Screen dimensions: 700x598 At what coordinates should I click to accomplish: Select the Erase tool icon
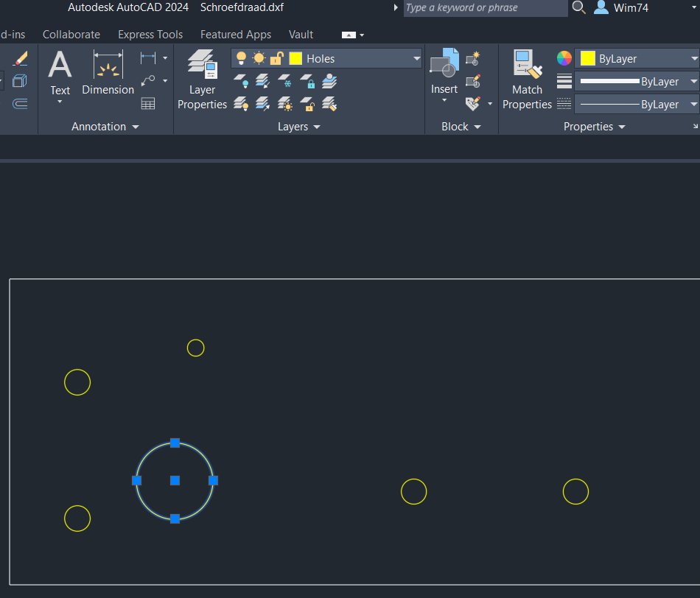[x=21, y=58]
